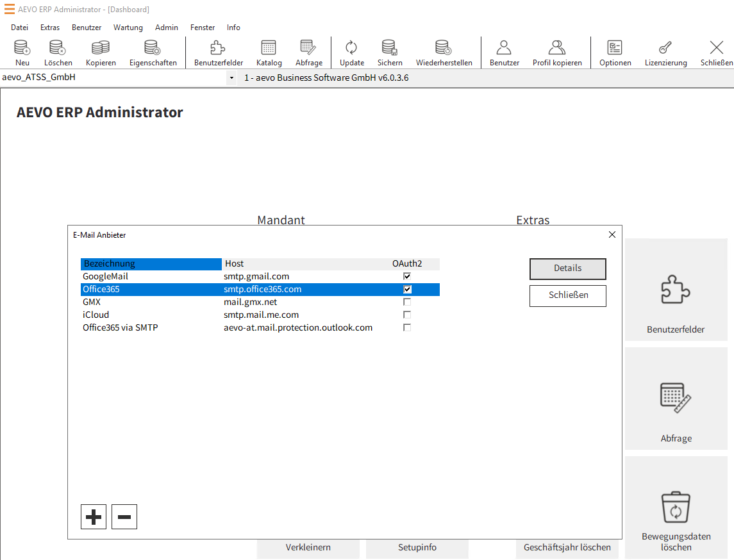The image size is (734, 560).
Task: Open the Admin menu
Action: 166,27
